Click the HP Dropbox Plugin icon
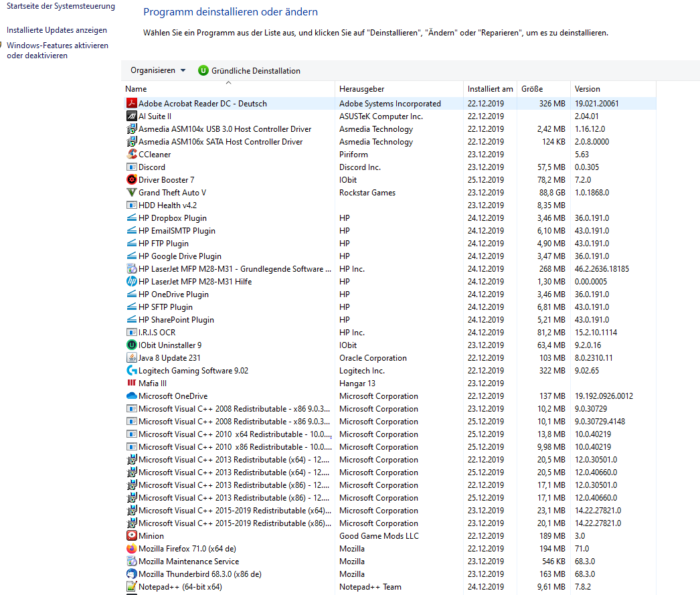Viewport: 700px width, 595px height. pos(131,218)
